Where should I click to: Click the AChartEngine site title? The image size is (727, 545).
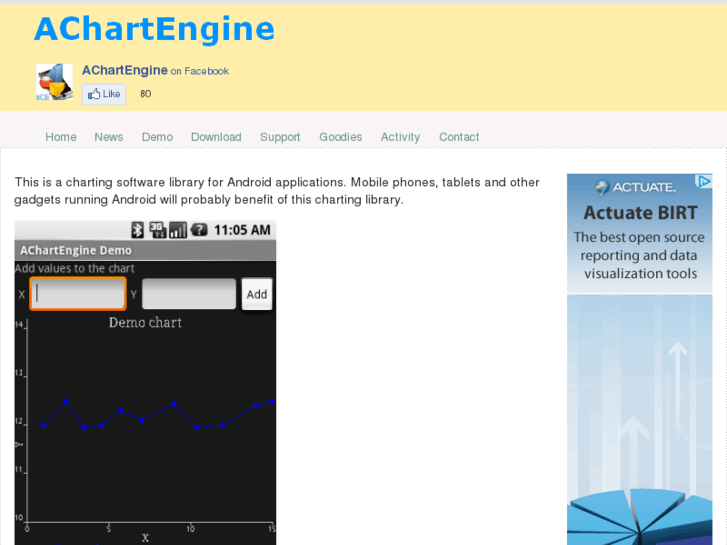pyautogui.click(x=154, y=29)
